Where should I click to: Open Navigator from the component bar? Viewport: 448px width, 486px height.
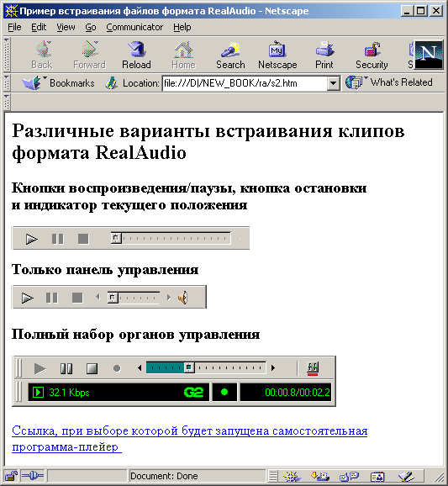292,476
